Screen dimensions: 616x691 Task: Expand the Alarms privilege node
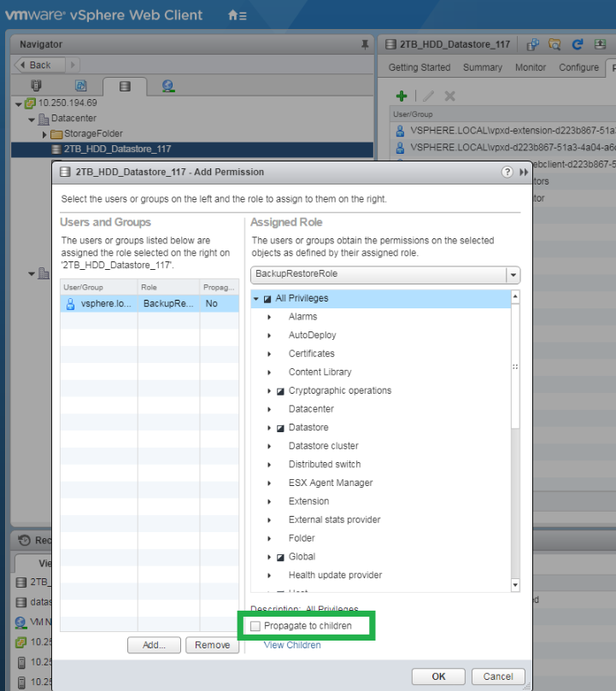[269, 317]
